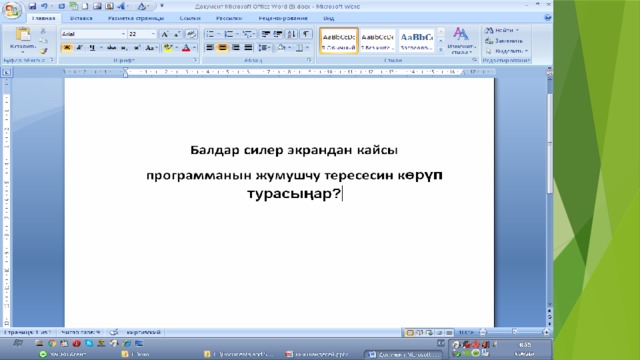Click the Sort A-Z icon
Image resolution: width=640 pixels, height=360 pixels.
coord(291,34)
